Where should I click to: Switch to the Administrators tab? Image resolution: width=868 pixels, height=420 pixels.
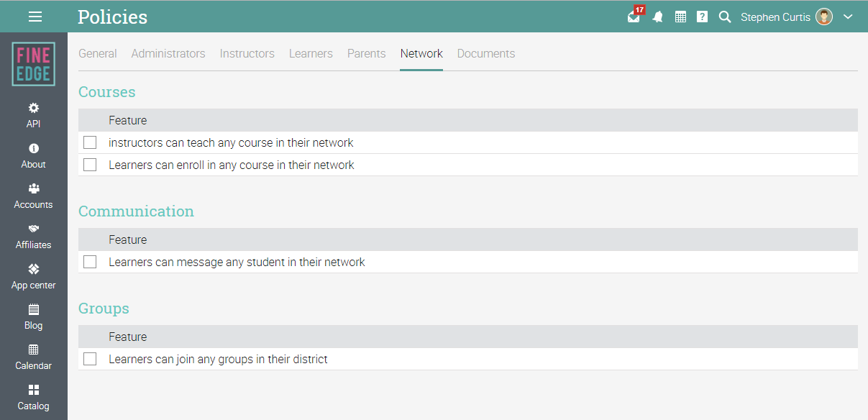click(168, 53)
